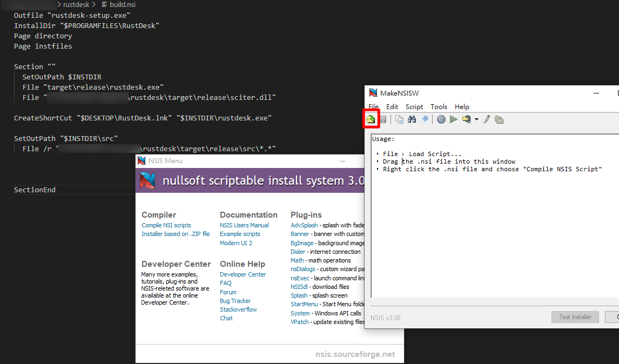This screenshot has height=364, width=619.
Task: Open the VPatch plug-in link
Action: point(300,322)
